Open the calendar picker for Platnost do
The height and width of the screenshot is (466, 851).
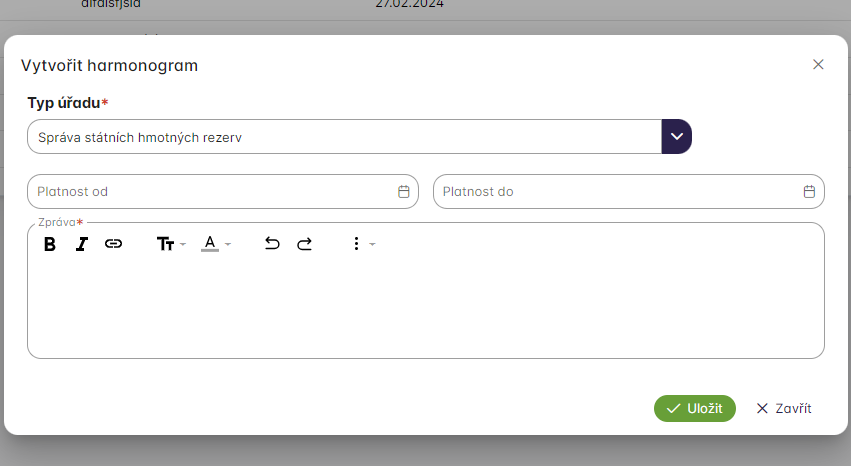pyautogui.click(x=809, y=192)
